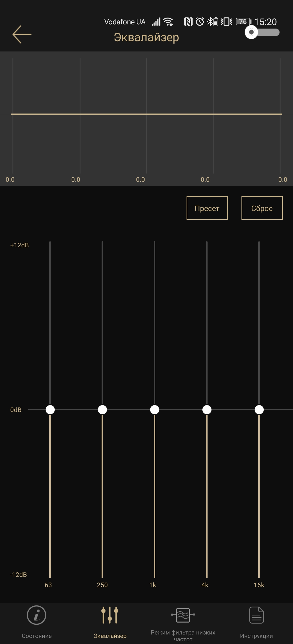This screenshot has height=644, width=293.
Task: Click the battery 76 indicator
Action: click(244, 22)
